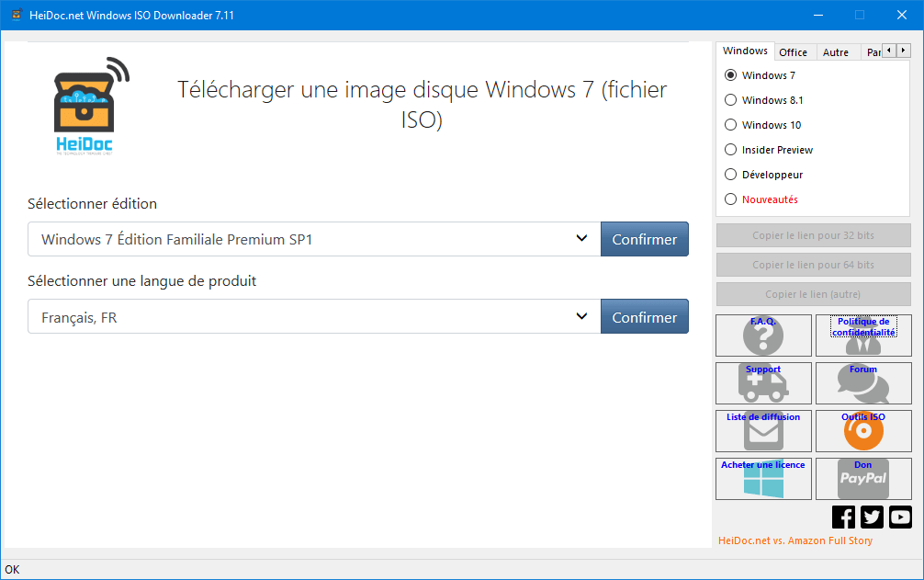
Task: Expand the langue de produit dropdown
Action: pos(314,316)
